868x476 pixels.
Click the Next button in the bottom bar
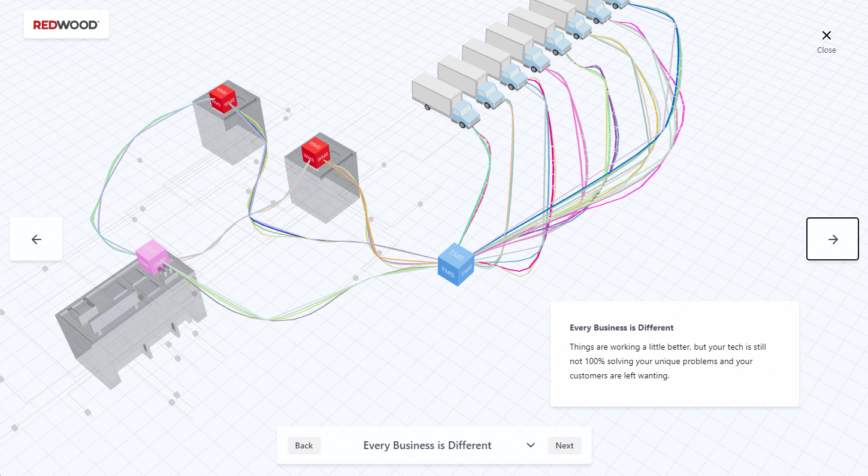pyautogui.click(x=564, y=445)
